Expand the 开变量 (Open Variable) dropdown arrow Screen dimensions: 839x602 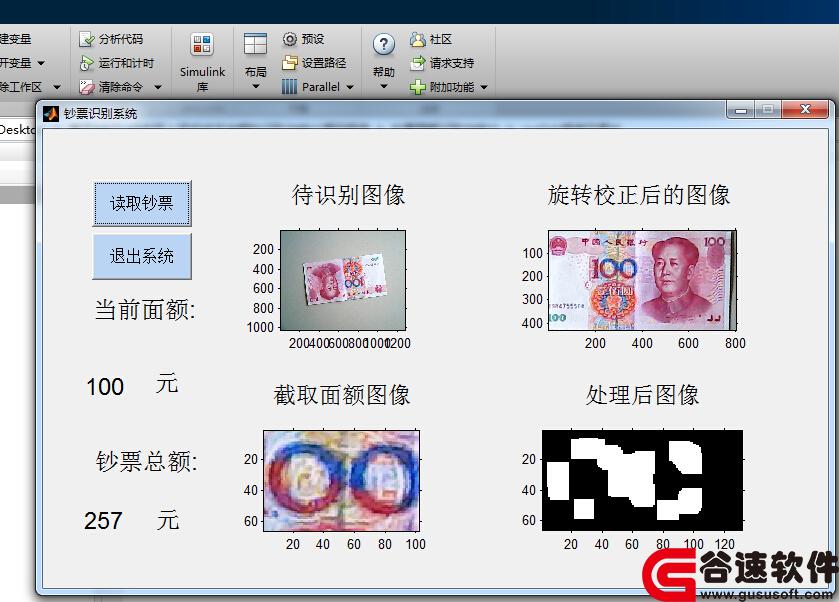(x=41, y=63)
